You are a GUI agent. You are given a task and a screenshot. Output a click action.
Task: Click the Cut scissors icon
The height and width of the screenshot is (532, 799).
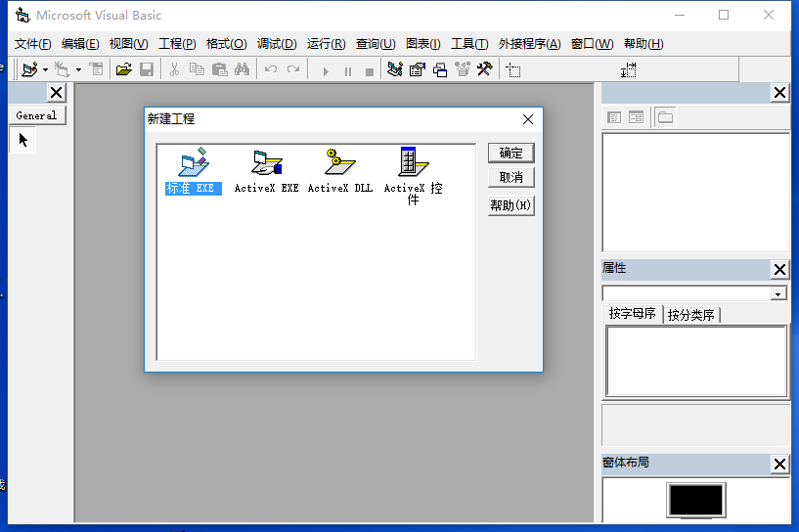(x=174, y=69)
